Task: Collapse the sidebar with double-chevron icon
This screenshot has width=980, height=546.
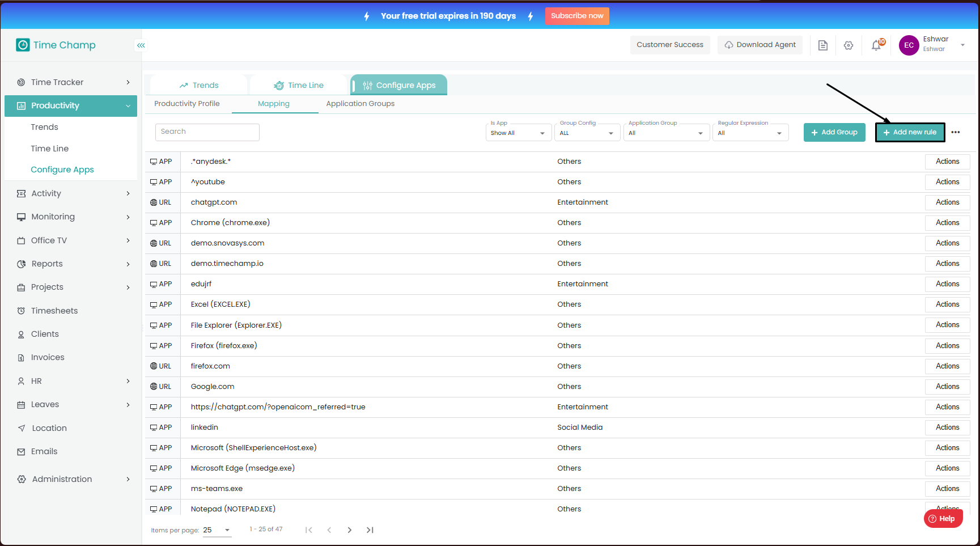Action: point(141,45)
